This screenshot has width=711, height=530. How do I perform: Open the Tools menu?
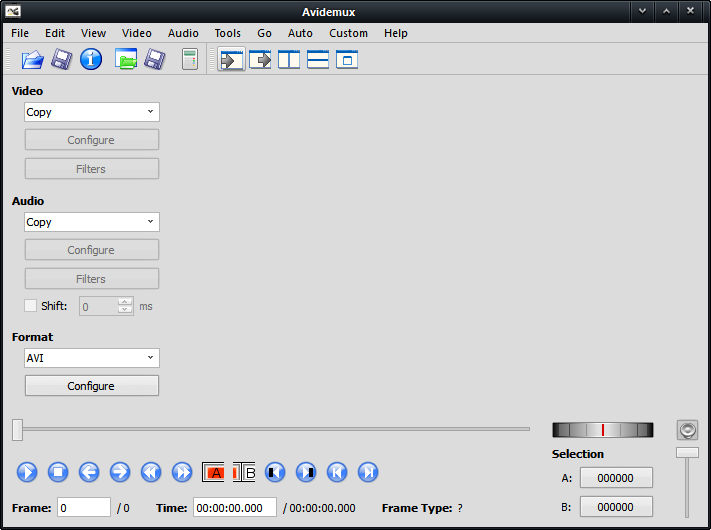228,33
